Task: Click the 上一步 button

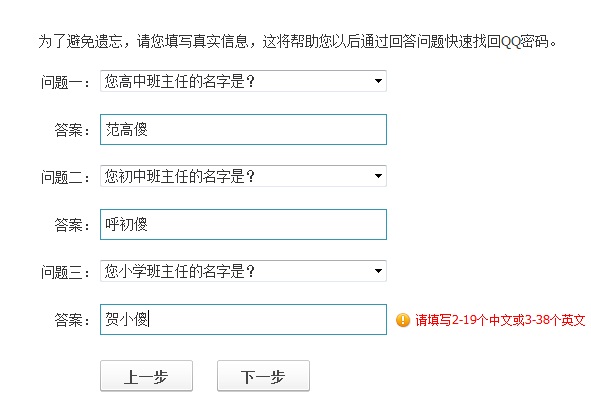Action: tap(146, 376)
